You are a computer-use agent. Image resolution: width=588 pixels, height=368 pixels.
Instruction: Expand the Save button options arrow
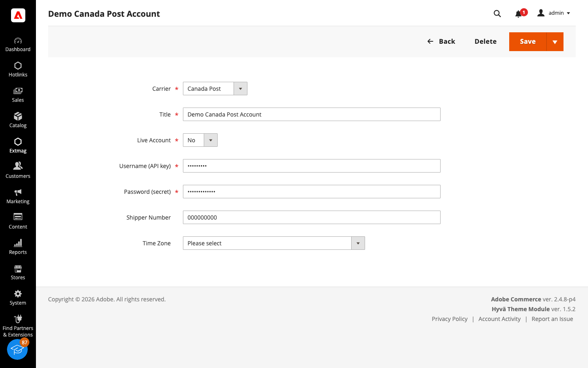pyautogui.click(x=555, y=42)
